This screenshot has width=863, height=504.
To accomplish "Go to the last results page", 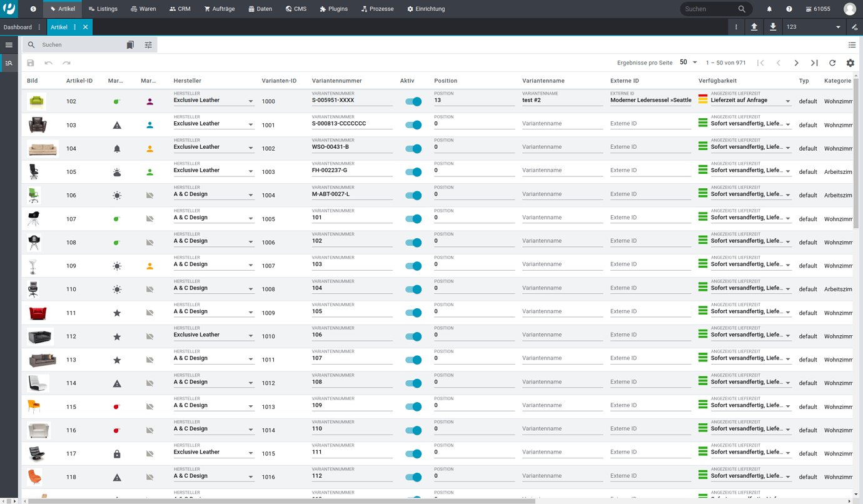I will 814,63.
